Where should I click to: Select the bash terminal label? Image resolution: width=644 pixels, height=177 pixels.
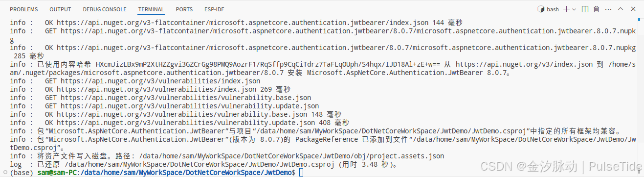click(553, 9)
